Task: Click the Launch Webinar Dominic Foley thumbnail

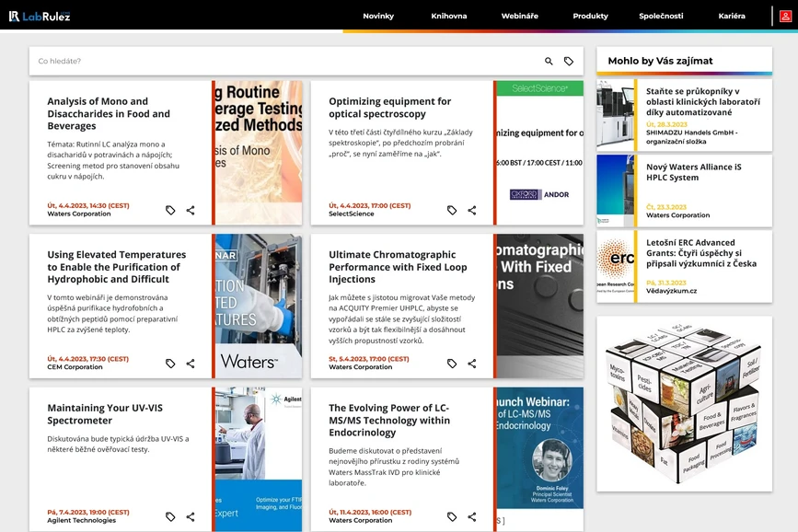Action: coord(540,459)
